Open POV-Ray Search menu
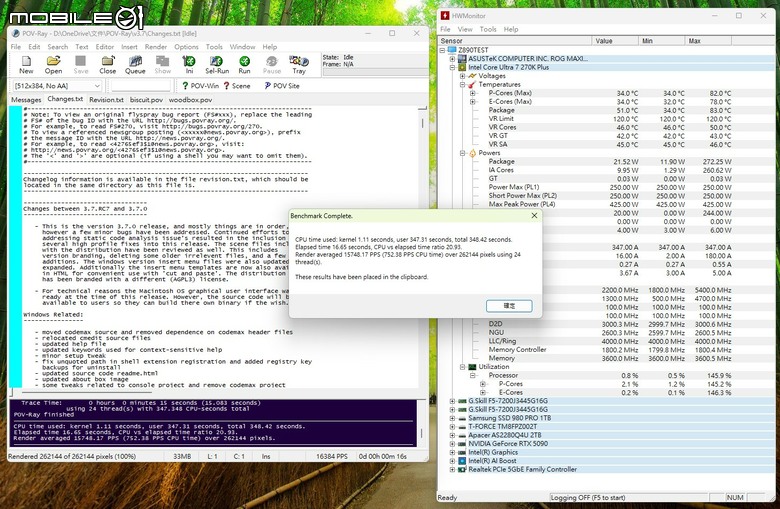The width and height of the screenshot is (780, 509). [58, 47]
